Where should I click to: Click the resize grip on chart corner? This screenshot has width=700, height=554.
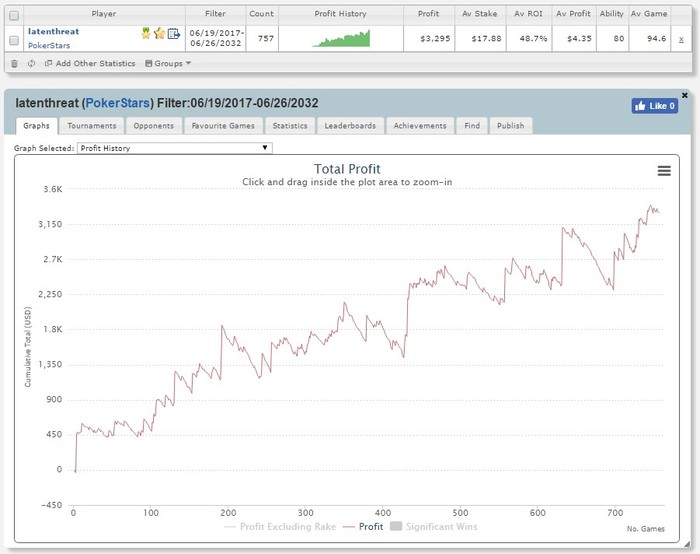click(687, 544)
